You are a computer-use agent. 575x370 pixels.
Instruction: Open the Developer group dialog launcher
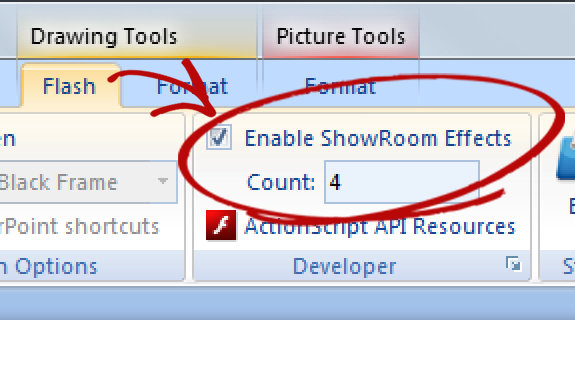point(513,264)
